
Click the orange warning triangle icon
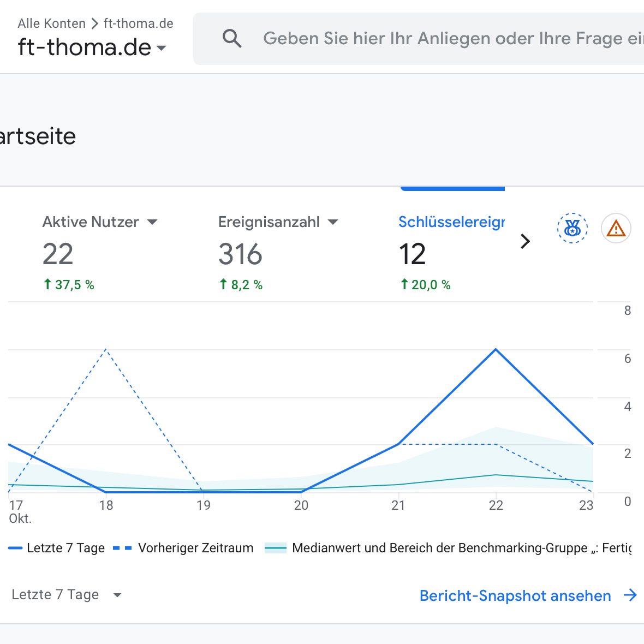pos(616,228)
